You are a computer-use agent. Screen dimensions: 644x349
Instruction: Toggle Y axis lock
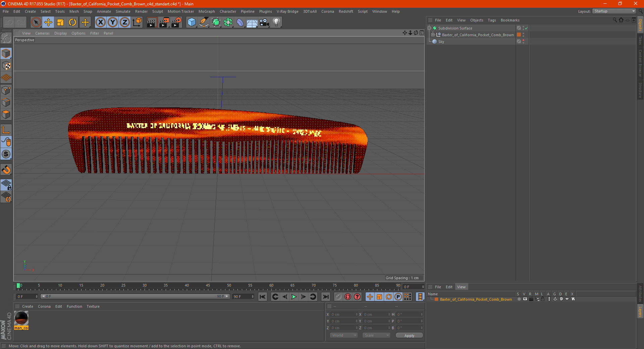[113, 22]
